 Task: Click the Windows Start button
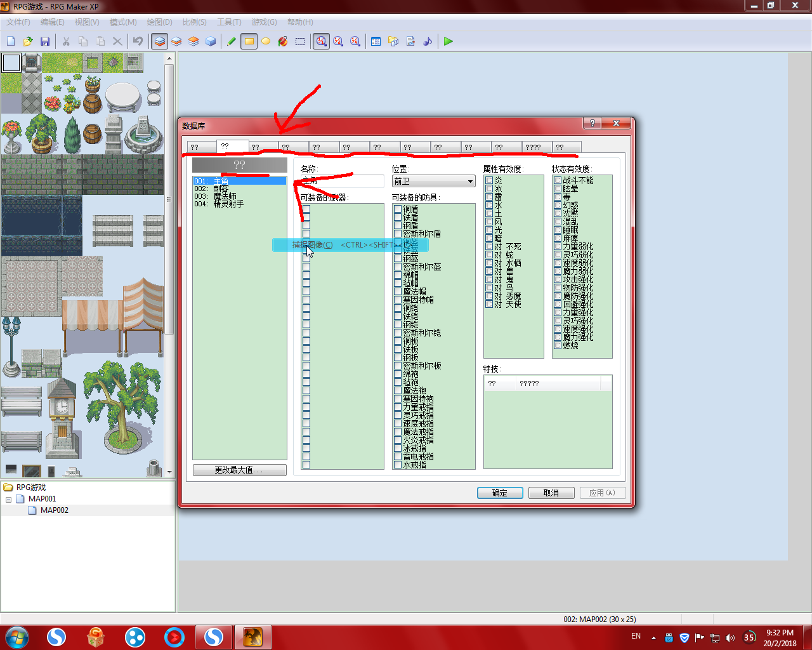tap(17, 637)
